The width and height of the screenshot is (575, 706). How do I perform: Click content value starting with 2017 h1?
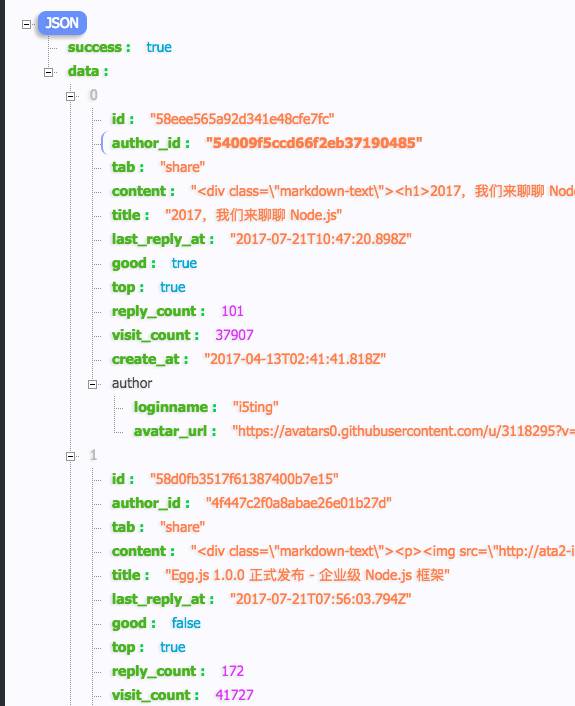pos(382,191)
